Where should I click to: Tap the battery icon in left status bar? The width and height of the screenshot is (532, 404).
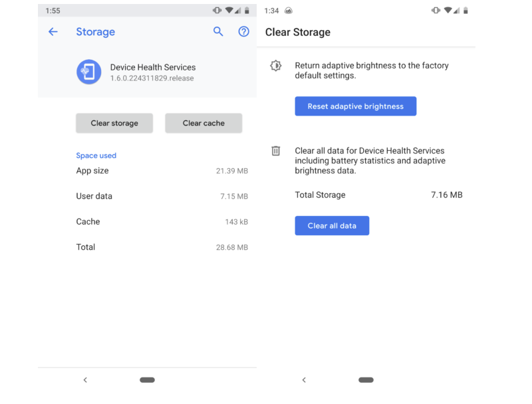click(247, 11)
